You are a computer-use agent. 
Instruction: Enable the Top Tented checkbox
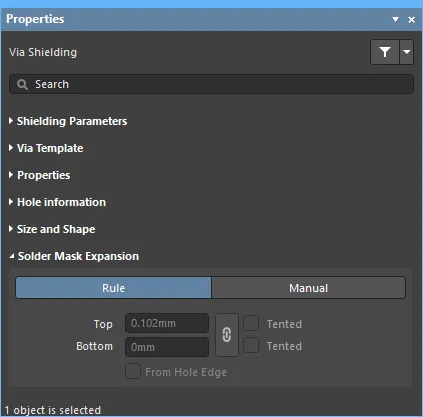pos(251,323)
